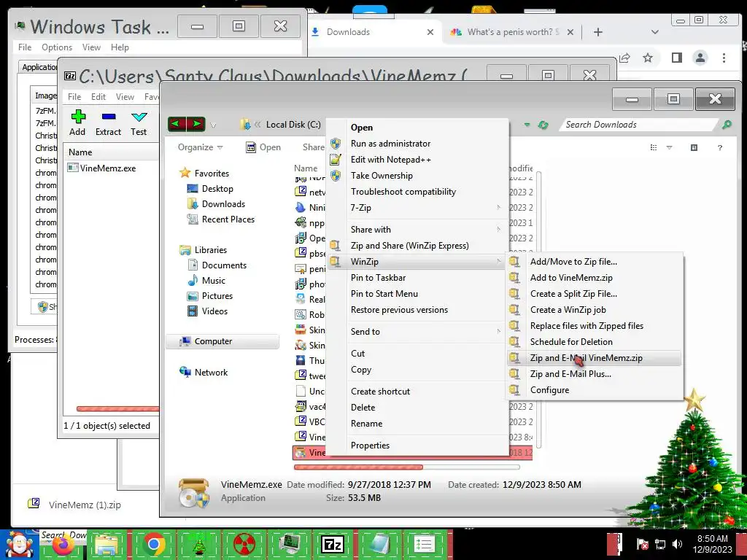
Task: Click the network tray icon
Action: [659, 544]
